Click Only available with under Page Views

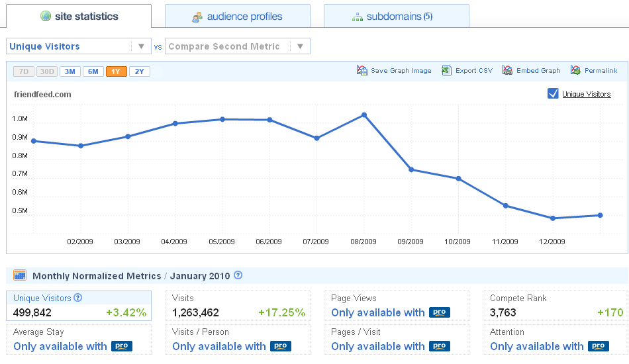point(378,312)
